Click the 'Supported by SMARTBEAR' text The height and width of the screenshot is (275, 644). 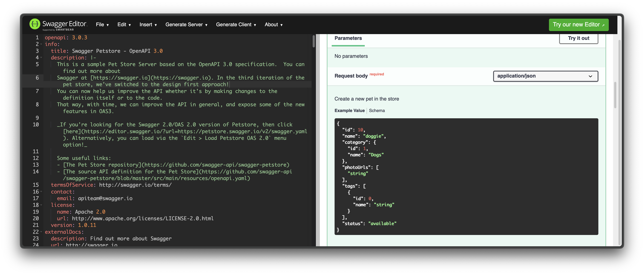(58, 30)
